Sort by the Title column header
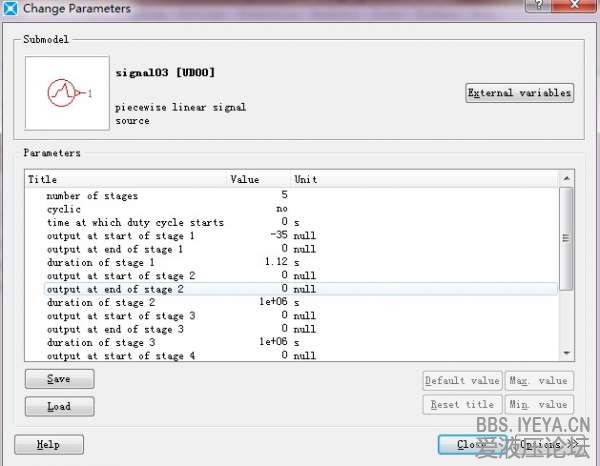Image resolution: width=600 pixels, height=466 pixels. [x=126, y=179]
